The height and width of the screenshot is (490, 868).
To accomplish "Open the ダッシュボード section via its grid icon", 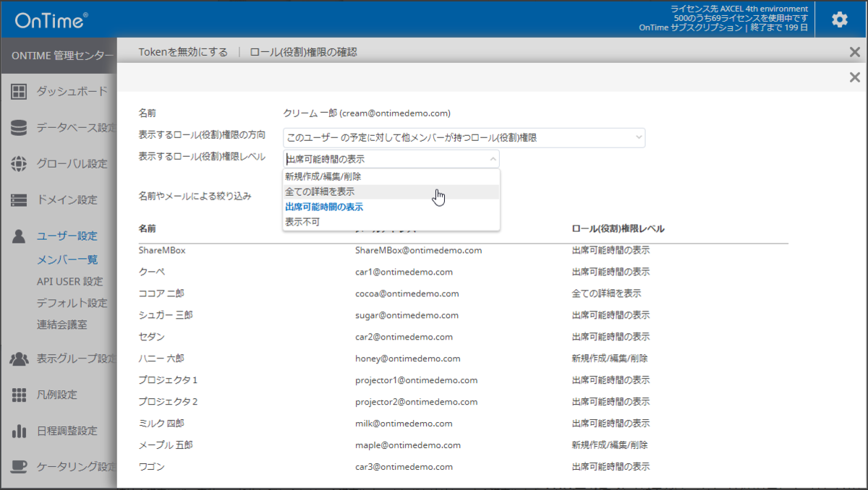I will point(20,91).
